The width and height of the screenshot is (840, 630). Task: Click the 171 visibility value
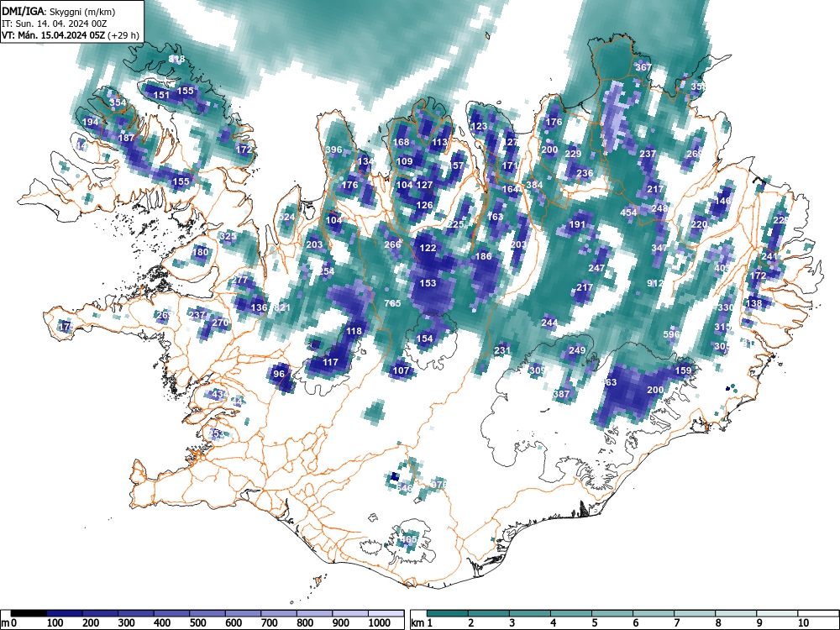pyautogui.click(x=510, y=166)
